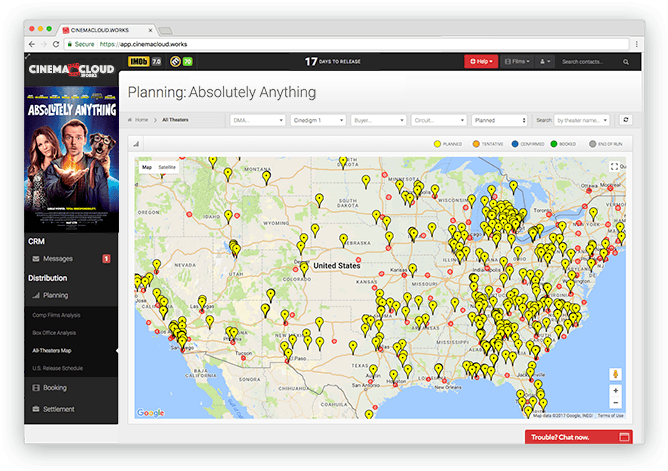Click the refresh icon beside the search filter
This screenshot has width=668, height=471.
[x=626, y=119]
